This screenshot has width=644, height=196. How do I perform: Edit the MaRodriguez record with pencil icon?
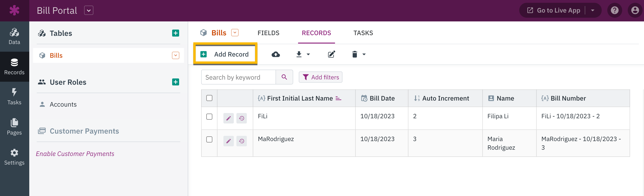click(229, 141)
